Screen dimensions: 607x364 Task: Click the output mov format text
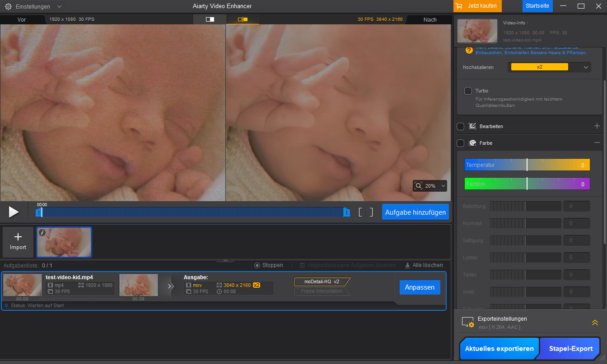tap(198, 285)
